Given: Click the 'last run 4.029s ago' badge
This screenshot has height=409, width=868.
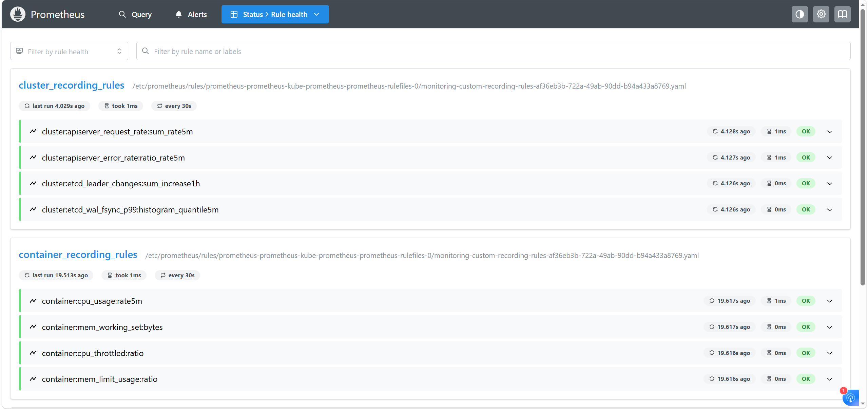Looking at the screenshot, I should point(54,106).
